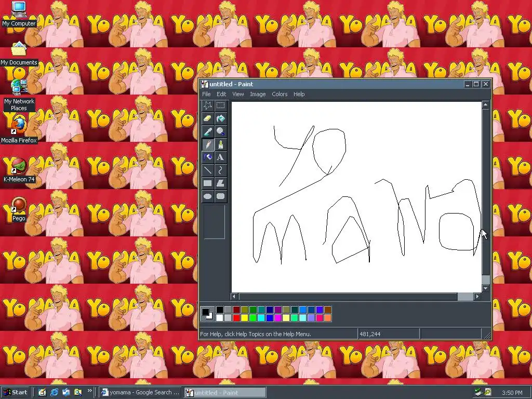Select the Rounded Rectangle tool
532x399 pixels.
(x=220, y=196)
